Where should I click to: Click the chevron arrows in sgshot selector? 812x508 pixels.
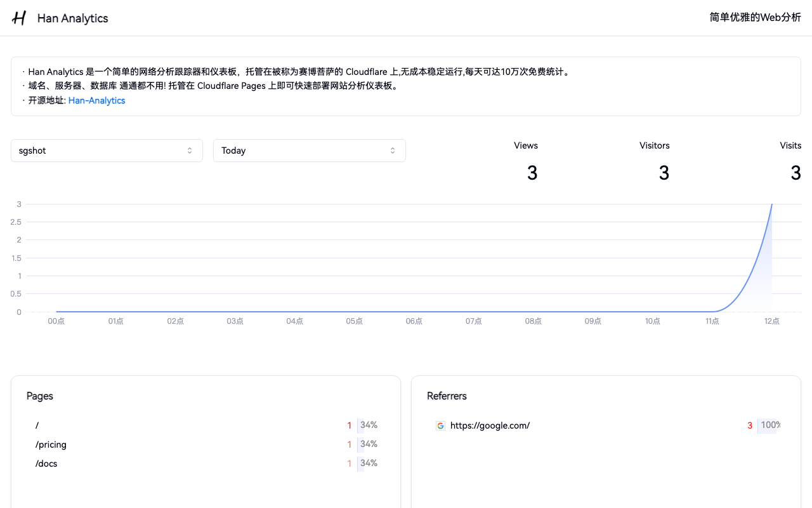click(190, 150)
